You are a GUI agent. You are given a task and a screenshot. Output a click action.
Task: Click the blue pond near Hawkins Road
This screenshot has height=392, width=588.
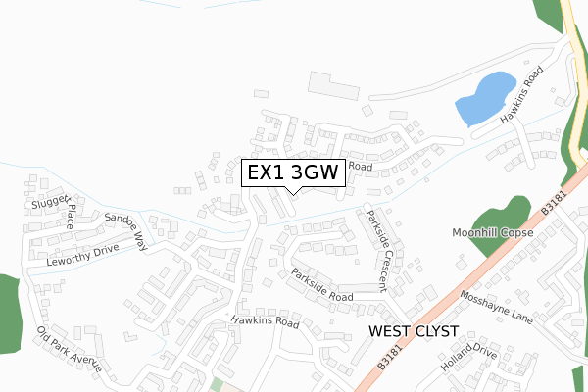click(486, 98)
